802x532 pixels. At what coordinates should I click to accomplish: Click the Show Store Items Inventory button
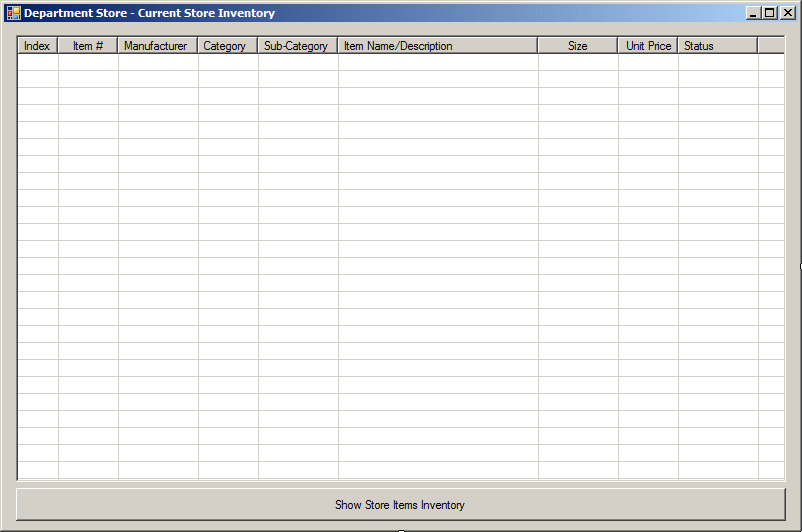click(400, 504)
